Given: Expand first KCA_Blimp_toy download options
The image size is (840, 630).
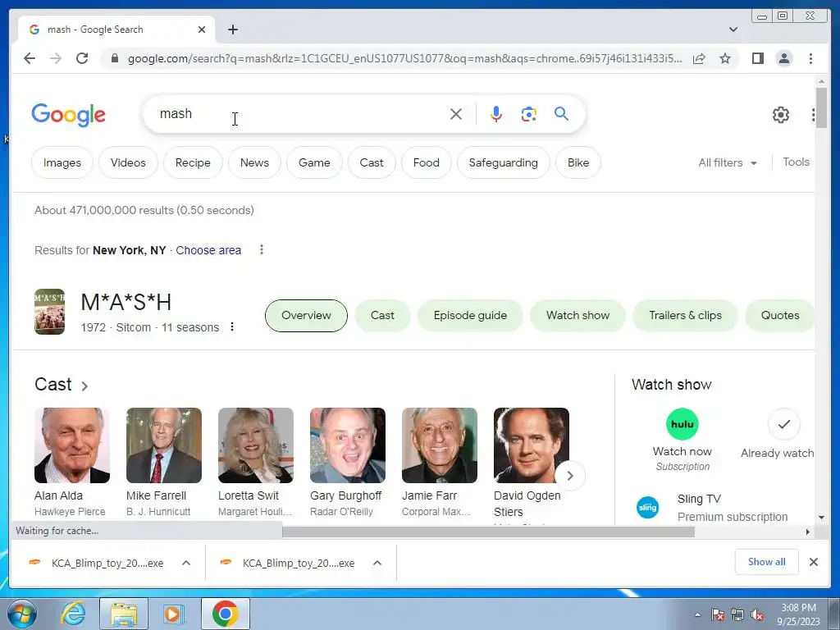Looking at the screenshot, I should 186,563.
